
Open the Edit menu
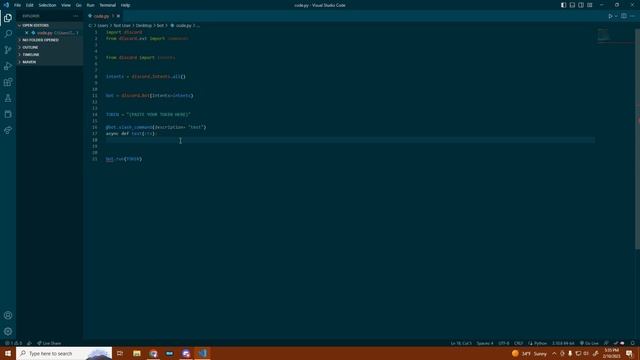[x=30, y=5]
